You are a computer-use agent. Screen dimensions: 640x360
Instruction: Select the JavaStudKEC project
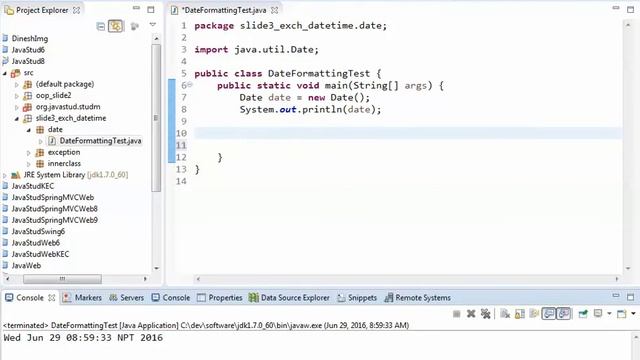33,186
